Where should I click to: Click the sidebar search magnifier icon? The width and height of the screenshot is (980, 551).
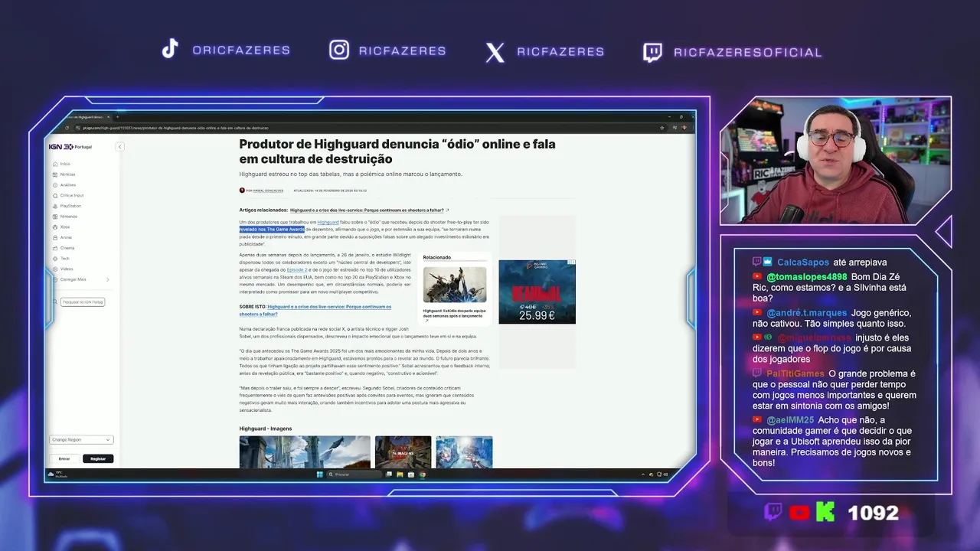coord(55,302)
